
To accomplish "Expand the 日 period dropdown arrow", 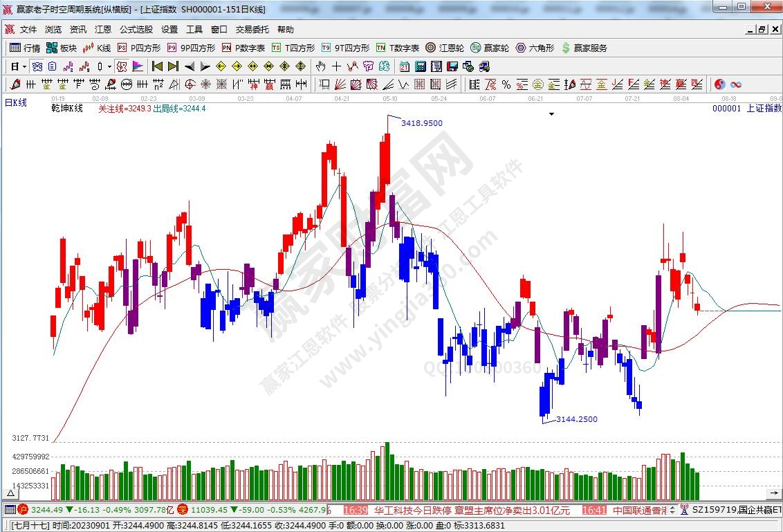I will click(25, 66).
